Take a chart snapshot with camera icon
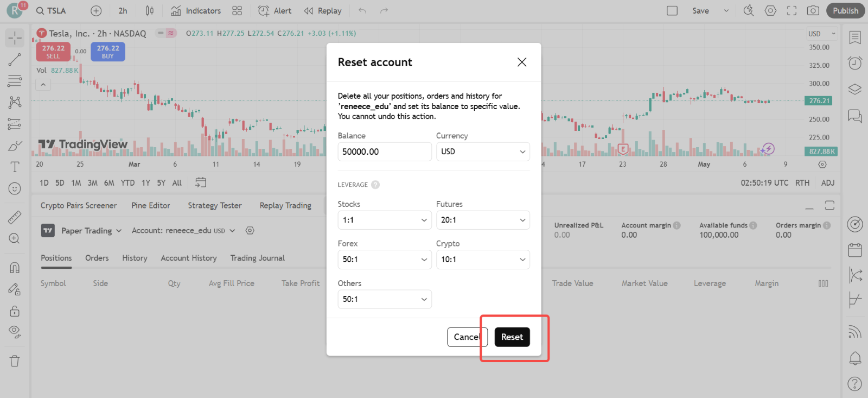 click(x=813, y=11)
